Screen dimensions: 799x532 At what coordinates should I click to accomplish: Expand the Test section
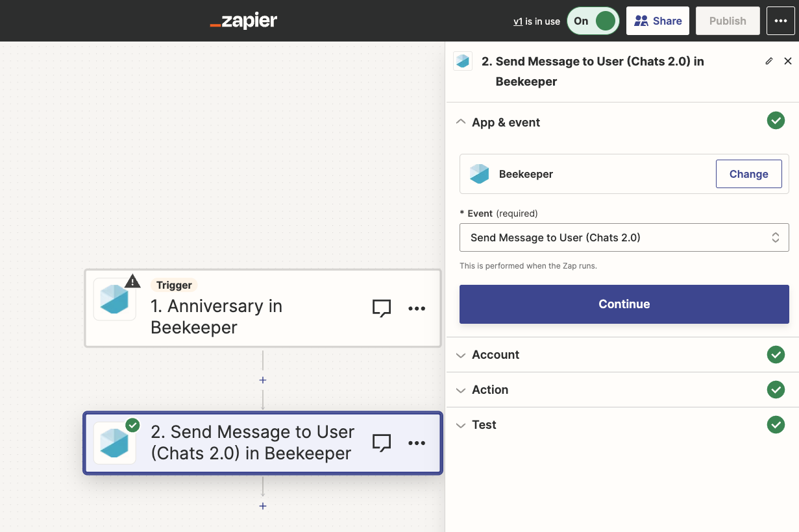(461, 425)
